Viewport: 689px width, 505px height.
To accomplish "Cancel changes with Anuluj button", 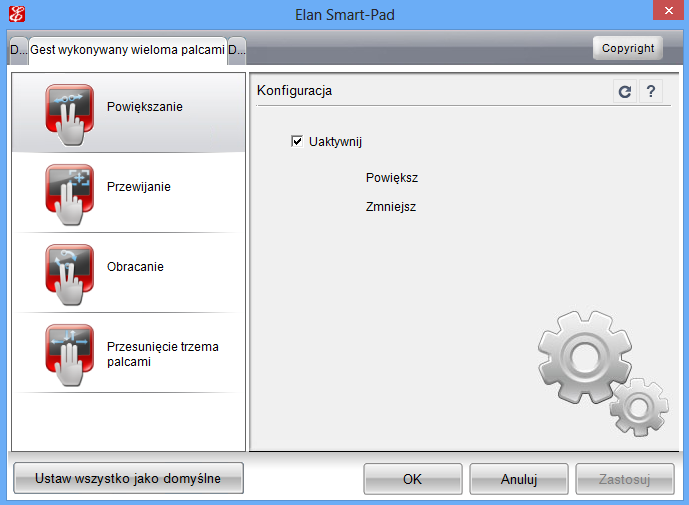I will (x=519, y=479).
